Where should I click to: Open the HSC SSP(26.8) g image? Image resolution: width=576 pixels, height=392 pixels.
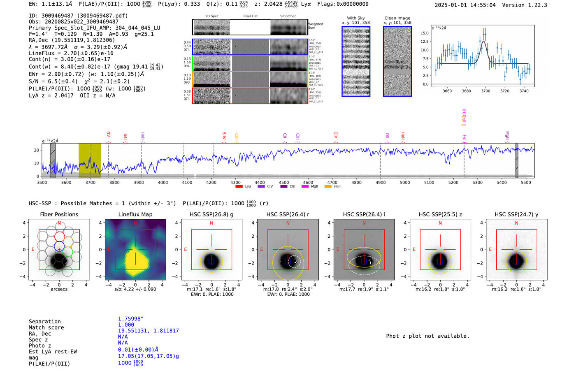point(211,250)
